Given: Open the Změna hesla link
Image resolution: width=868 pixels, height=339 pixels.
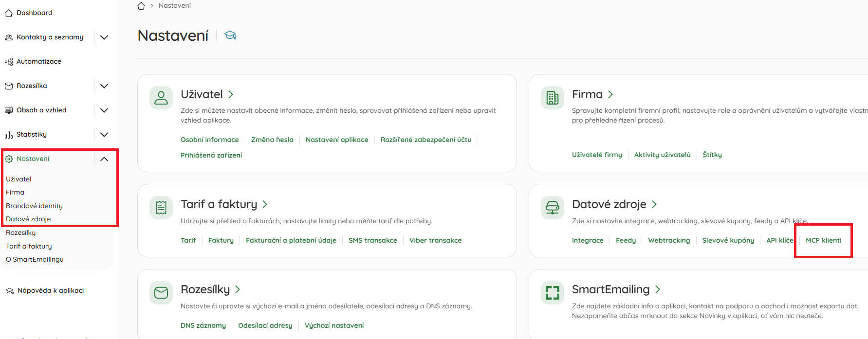Looking at the screenshot, I should click(272, 140).
